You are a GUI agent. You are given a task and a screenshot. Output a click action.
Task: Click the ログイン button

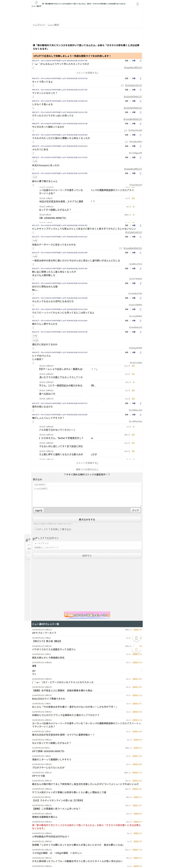pos(87,556)
